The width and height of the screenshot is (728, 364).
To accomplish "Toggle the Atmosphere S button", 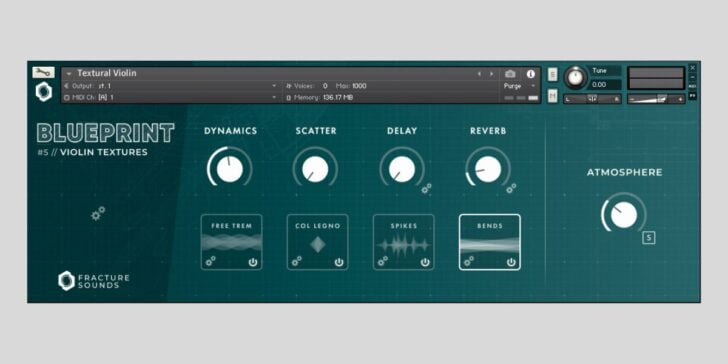I will tap(649, 238).
